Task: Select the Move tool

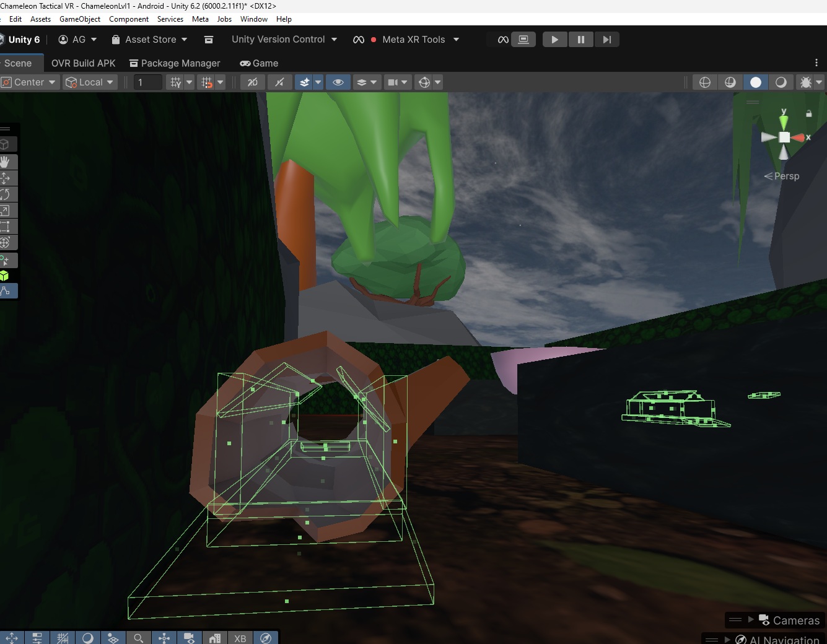Action: pos(7,178)
